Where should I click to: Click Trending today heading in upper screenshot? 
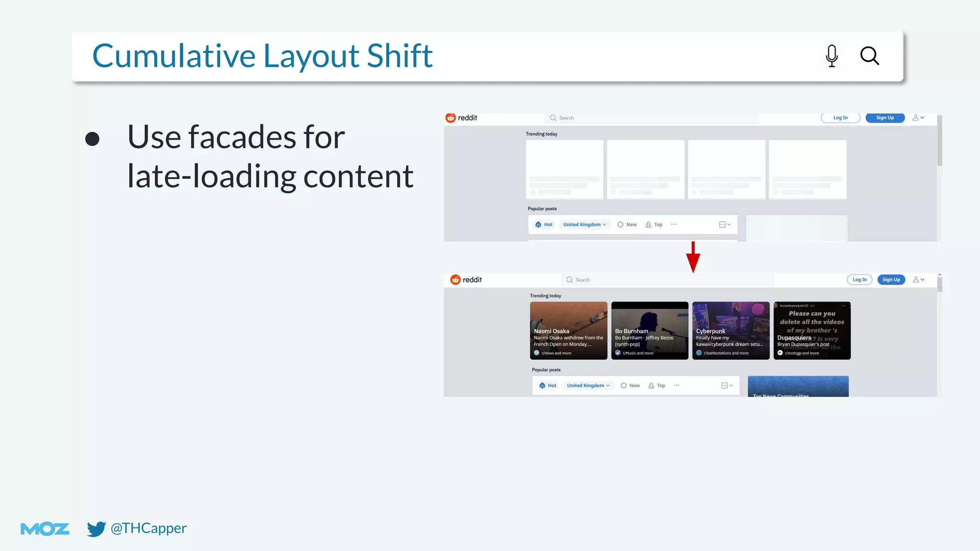click(x=542, y=134)
